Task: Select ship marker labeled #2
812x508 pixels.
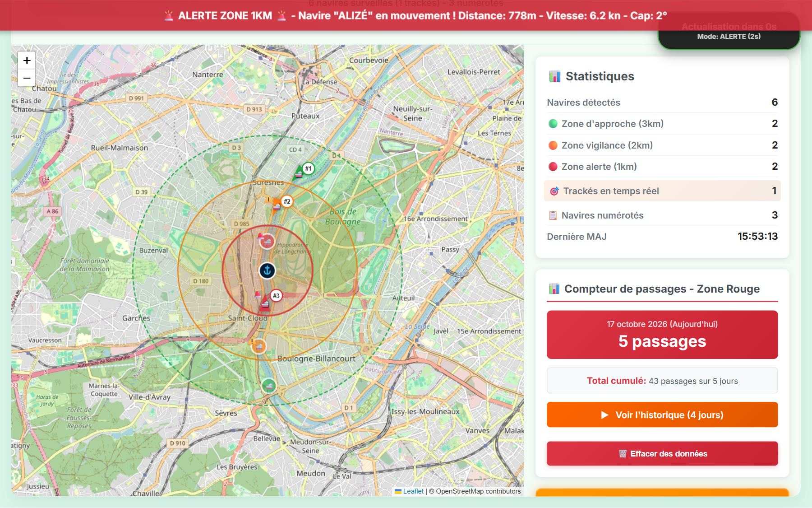Action: 287,201
